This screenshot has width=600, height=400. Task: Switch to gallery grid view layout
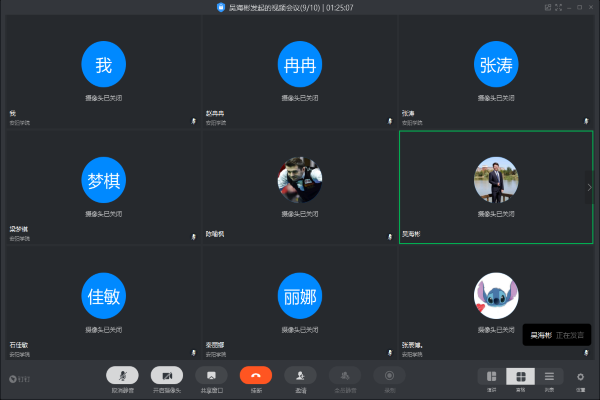click(520, 376)
